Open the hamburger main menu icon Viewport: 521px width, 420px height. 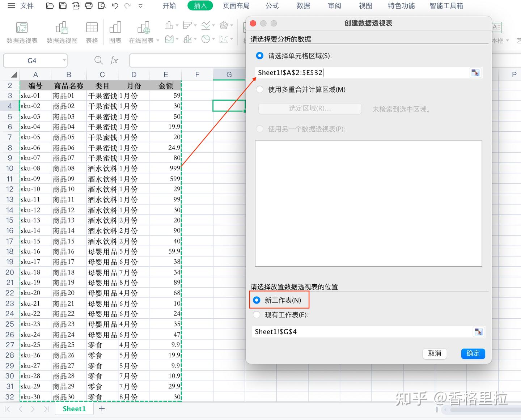12,6
